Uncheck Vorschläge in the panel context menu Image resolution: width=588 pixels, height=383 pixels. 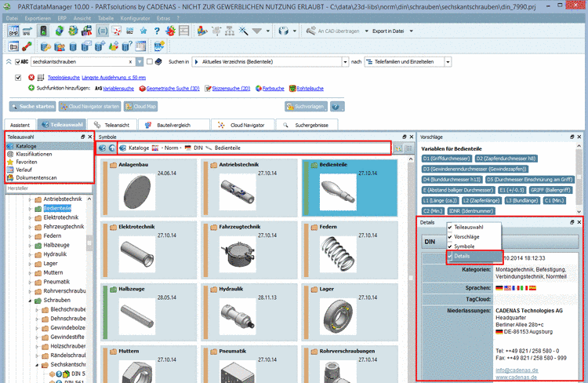click(474, 237)
